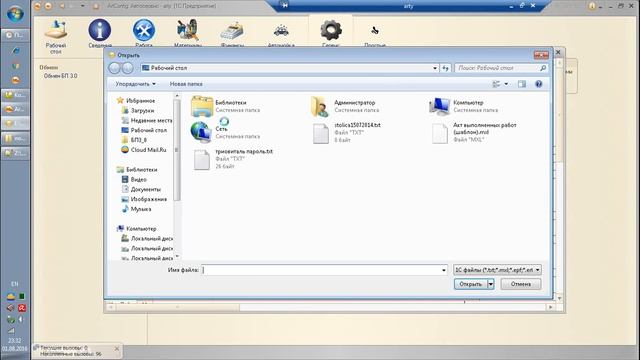Click into the Имя файла field
This screenshot has height=360, width=640.
[324, 270]
